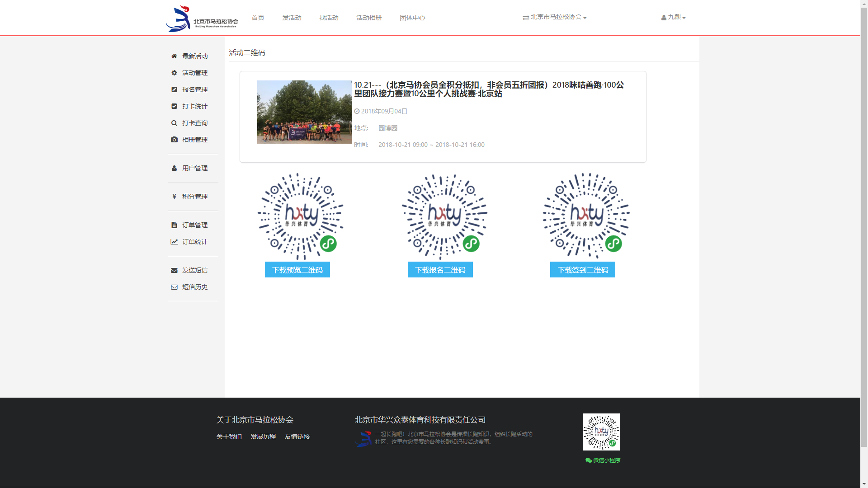The width and height of the screenshot is (868, 488).
Task: Click the 下载签到二维码 button
Action: [x=583, y=270]
